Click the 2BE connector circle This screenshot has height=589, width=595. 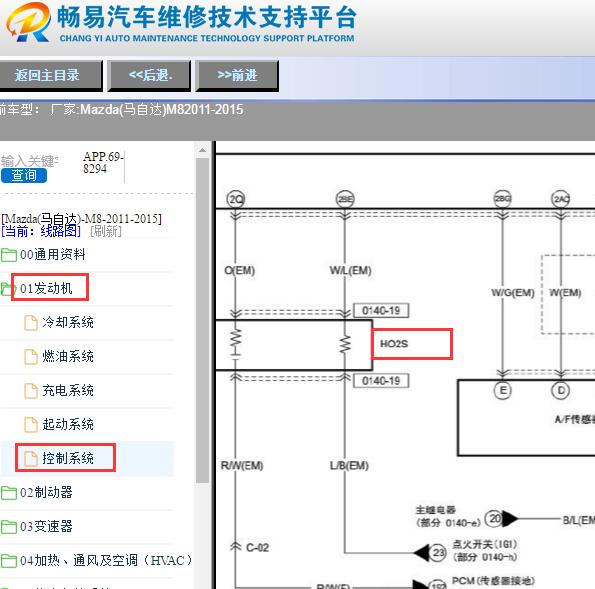[345, 199]
